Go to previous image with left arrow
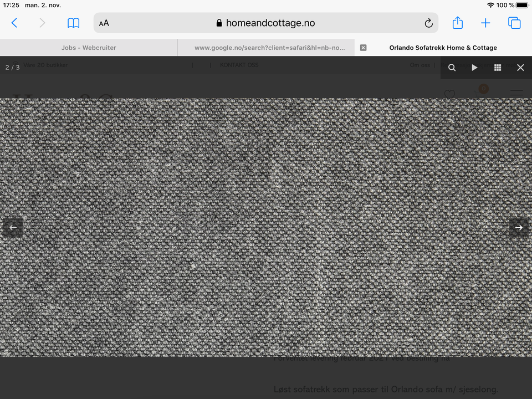This screenshot has width=532, height=399. pyautogui.click(x=13, y=227)
